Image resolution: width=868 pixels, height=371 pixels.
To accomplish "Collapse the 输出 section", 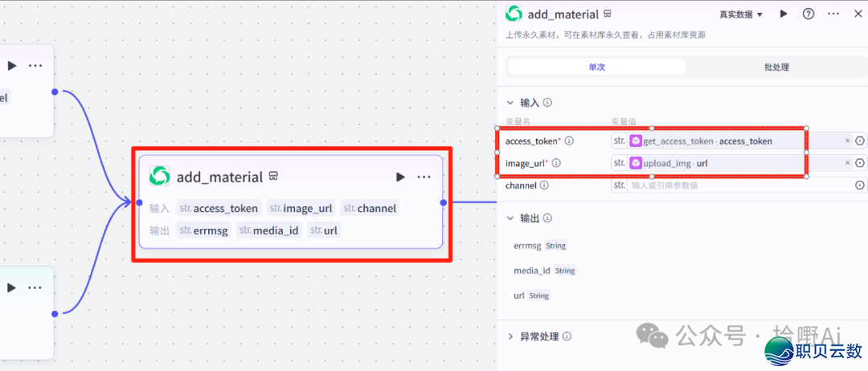I will coord(510,218).
